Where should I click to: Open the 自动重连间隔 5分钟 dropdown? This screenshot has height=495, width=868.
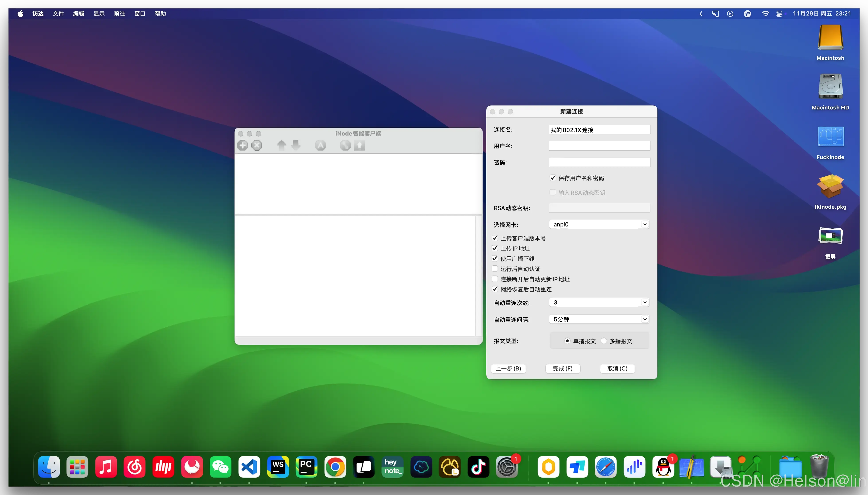click(599, 319)
